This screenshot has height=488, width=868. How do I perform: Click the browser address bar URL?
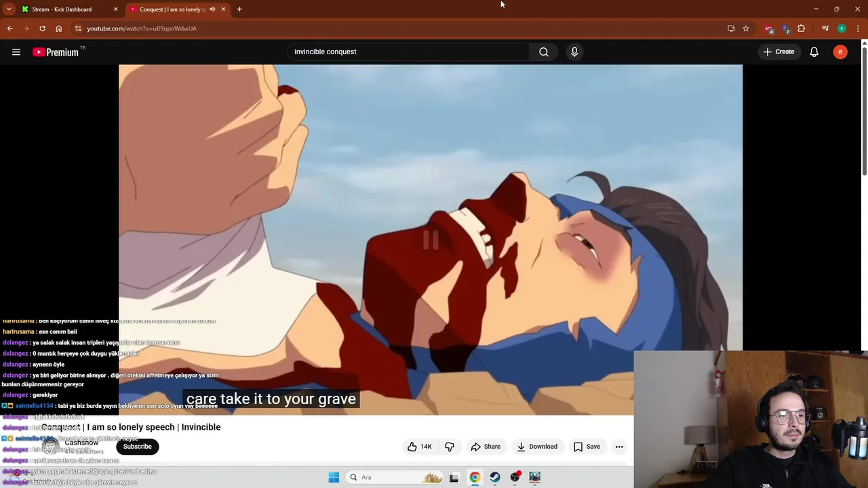[x=142, y=28]
